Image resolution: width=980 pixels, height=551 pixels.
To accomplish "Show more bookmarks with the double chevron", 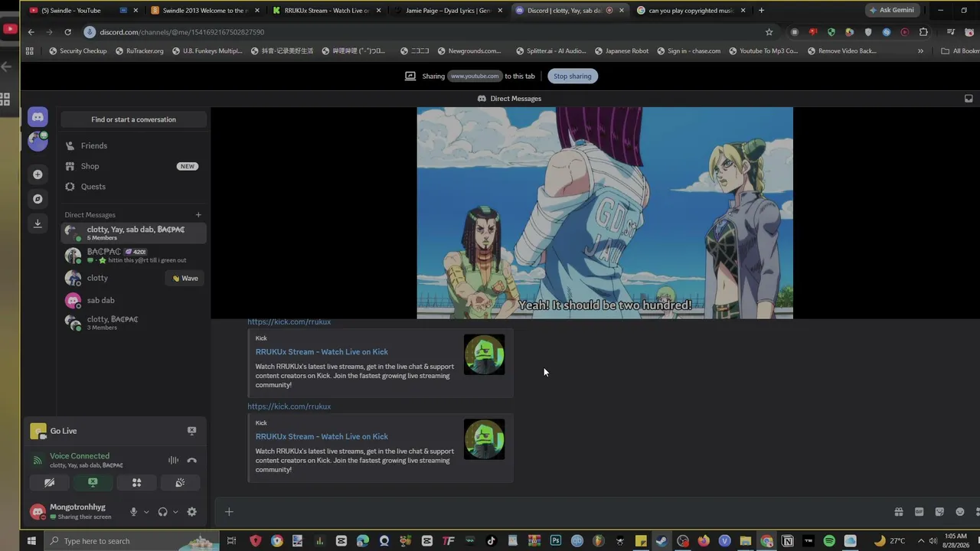I will pos(920,51).
